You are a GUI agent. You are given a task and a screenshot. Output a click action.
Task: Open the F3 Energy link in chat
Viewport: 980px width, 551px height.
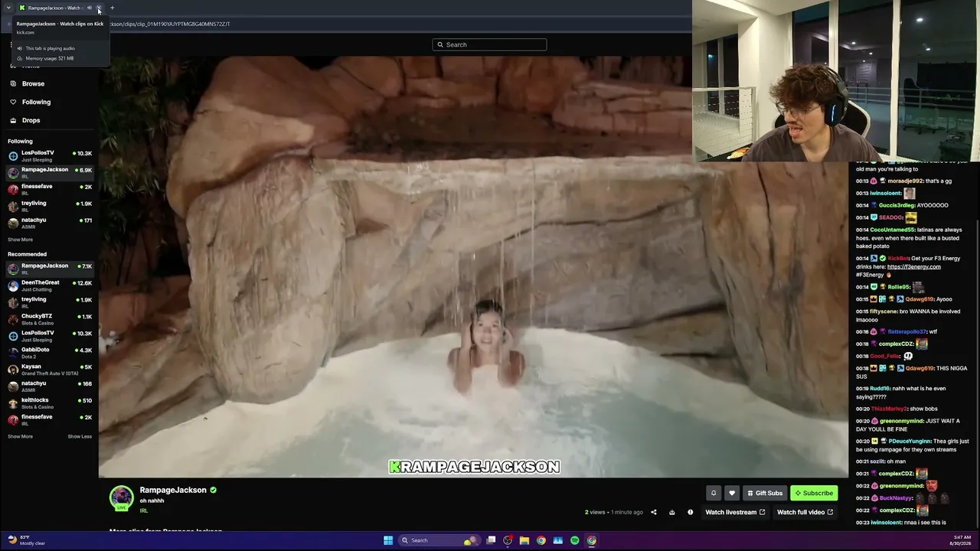click(x=913, y=266)
